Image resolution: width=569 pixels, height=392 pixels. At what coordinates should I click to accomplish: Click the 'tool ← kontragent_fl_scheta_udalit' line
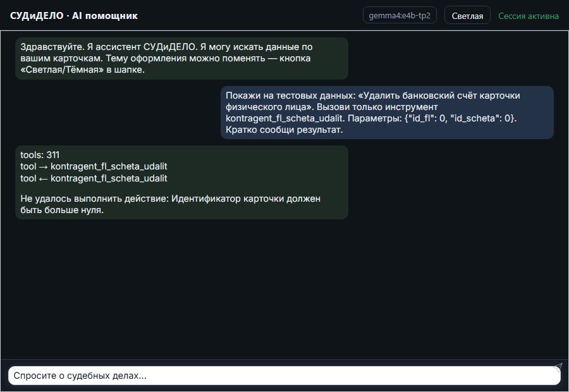(x=94, y=178)
